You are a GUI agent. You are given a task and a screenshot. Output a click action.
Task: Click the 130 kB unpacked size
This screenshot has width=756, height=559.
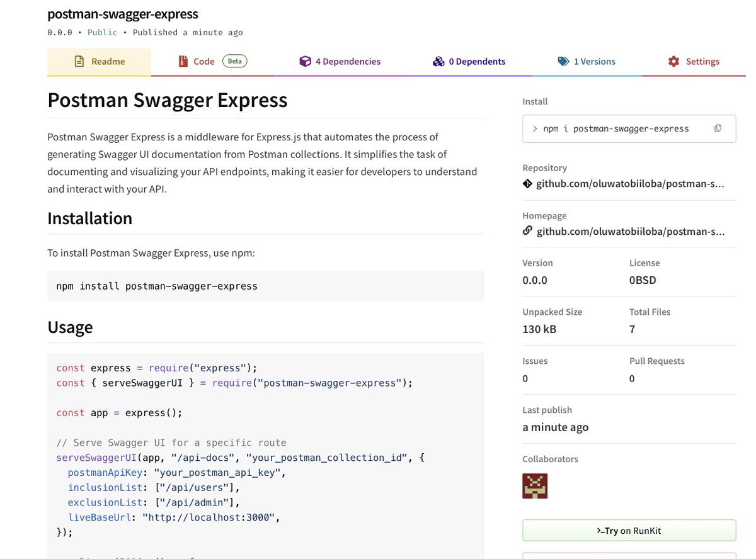click(x=539, y=329)
